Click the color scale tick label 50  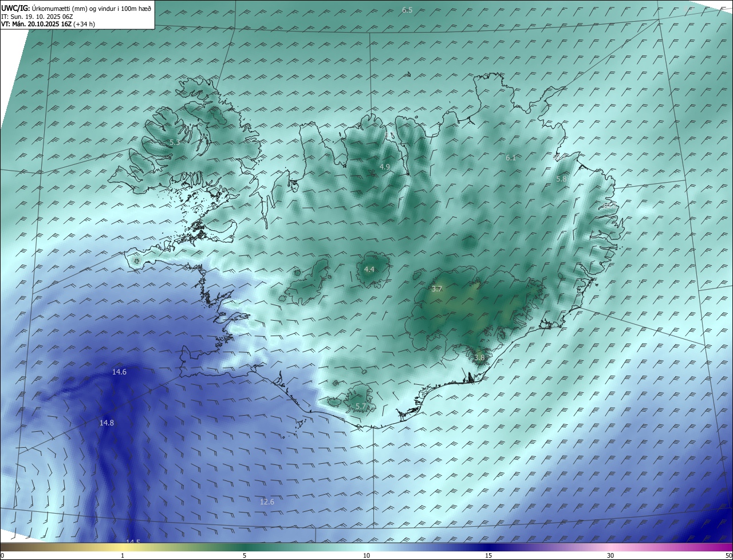pyautogui.click(x=728, y=555)
